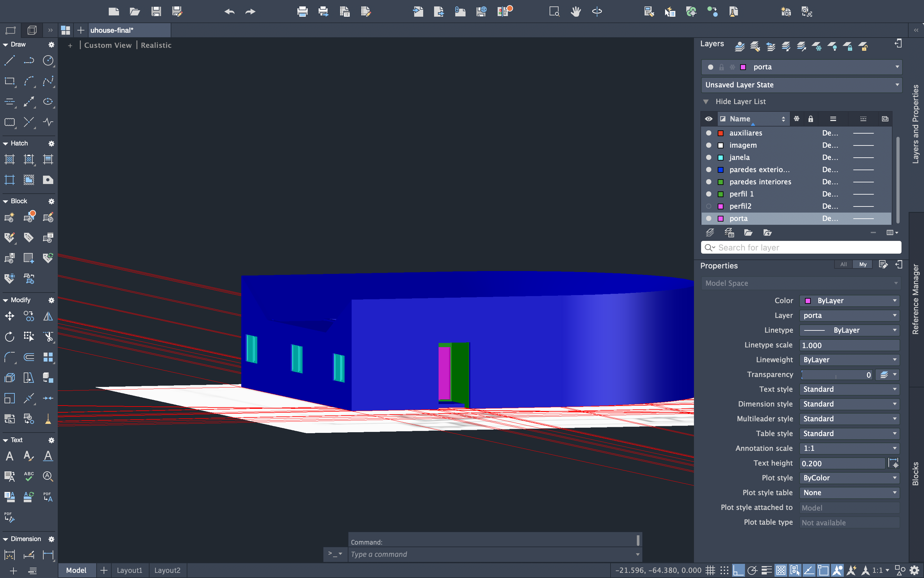Show All properties filter button

click(x=843, y=265)
